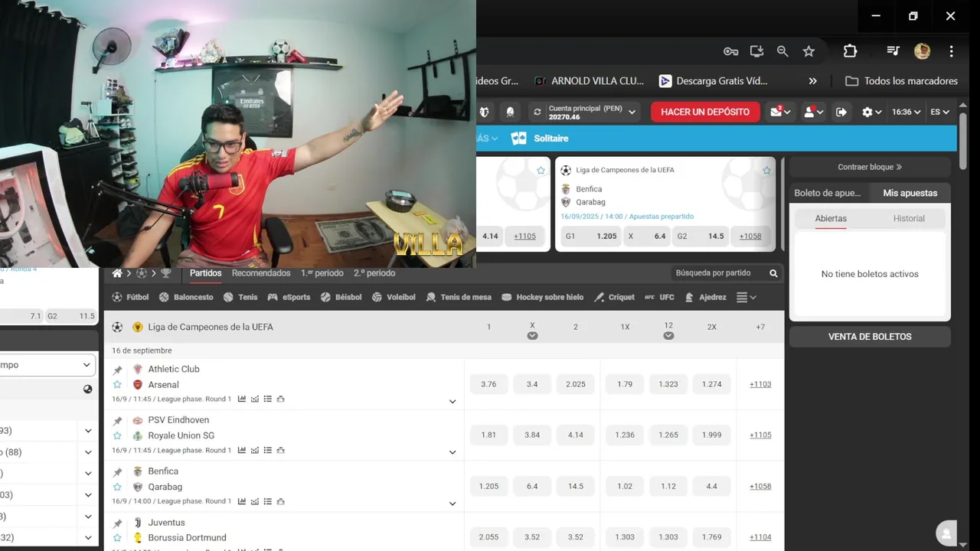Click VENTA DE BOLETOS button

870,337
